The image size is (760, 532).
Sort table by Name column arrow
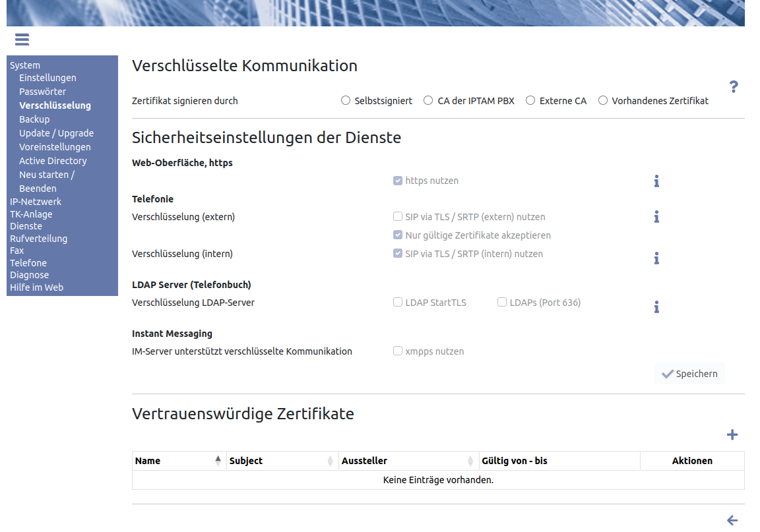(218, 461)
